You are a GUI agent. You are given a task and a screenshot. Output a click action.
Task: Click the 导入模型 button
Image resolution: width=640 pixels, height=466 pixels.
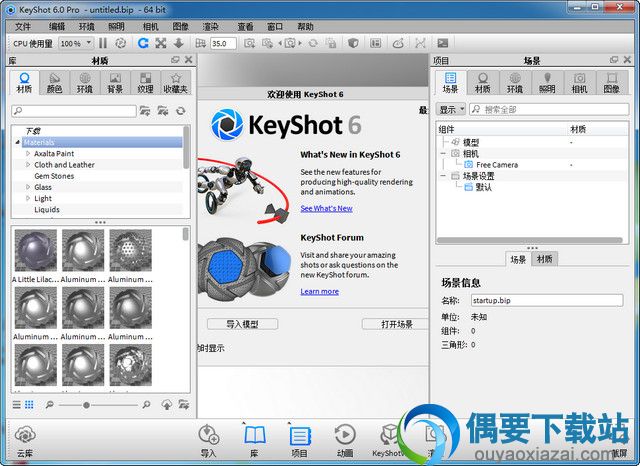[x=242, y=324]
